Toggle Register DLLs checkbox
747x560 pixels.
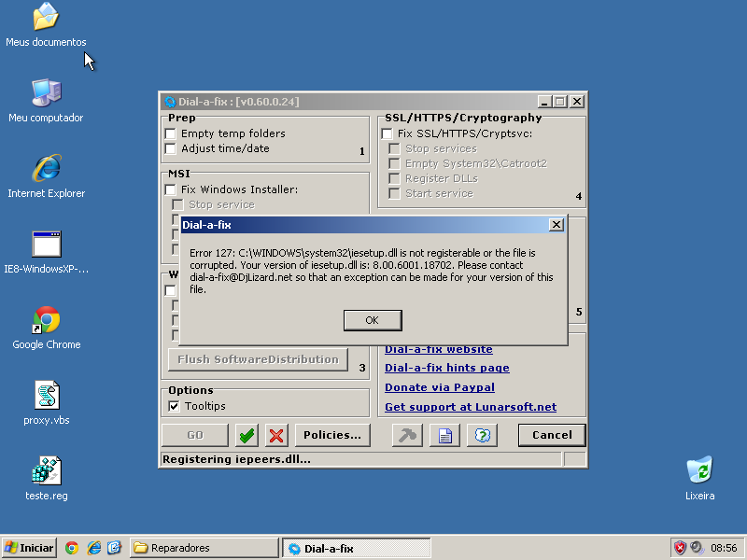(x=394, y=178)
